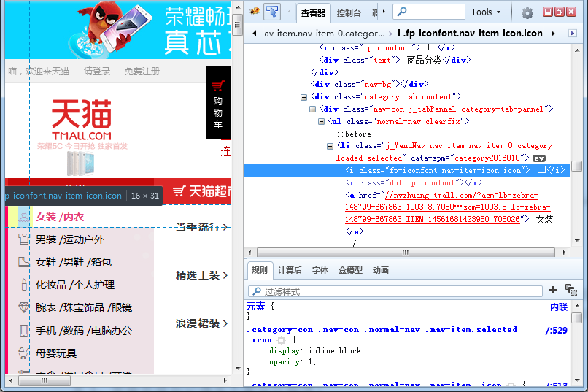
Task: Switch to the 控制台 console tab
Action: click(349, 13)
